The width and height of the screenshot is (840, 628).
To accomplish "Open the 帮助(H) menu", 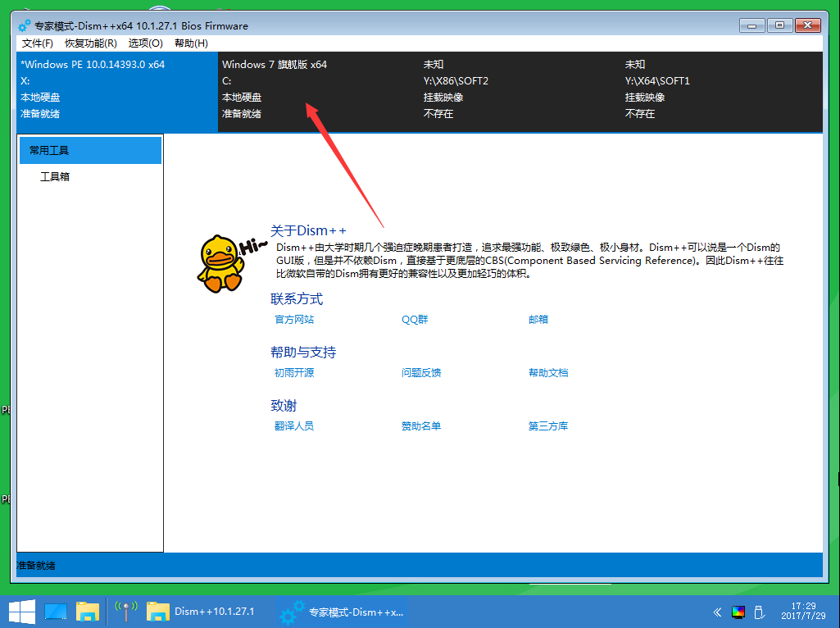I will (191, 43).
